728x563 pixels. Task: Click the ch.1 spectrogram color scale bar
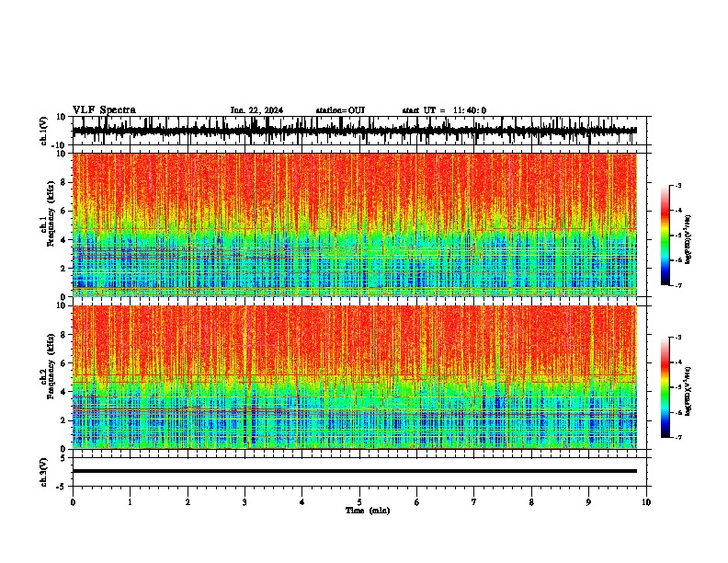(665, 236)
